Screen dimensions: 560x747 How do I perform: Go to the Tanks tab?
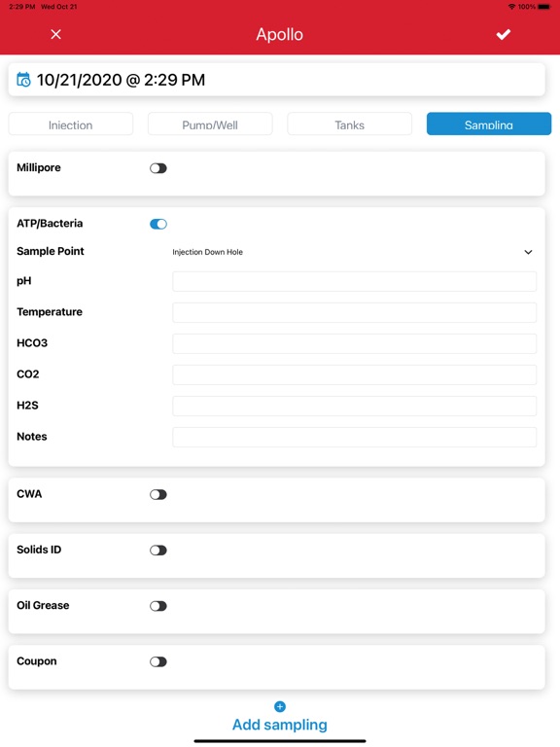point(350,124)
